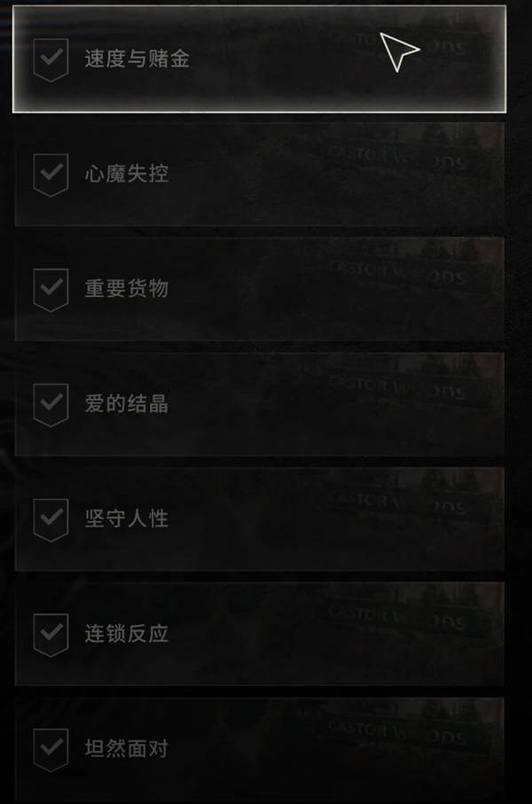Open the 速度与赌金 quest title

tap(137, 59)
